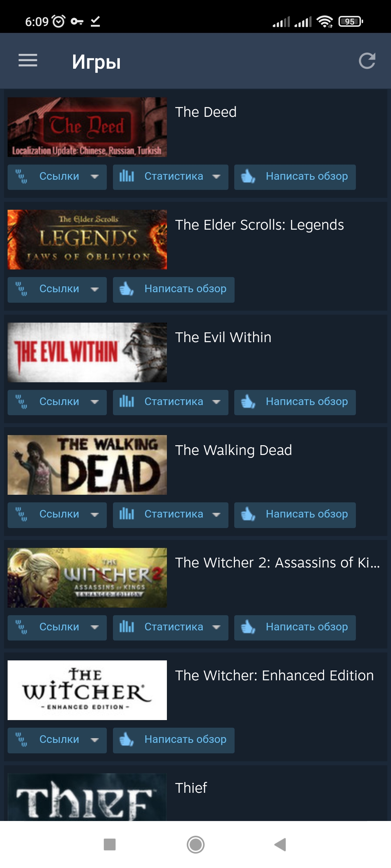The width and height of the screenshot is (391, 868).
Task: Tap the statistics bar-chart icon for The Evil Within
Action: pyautogui.click(x=127, y=402)
